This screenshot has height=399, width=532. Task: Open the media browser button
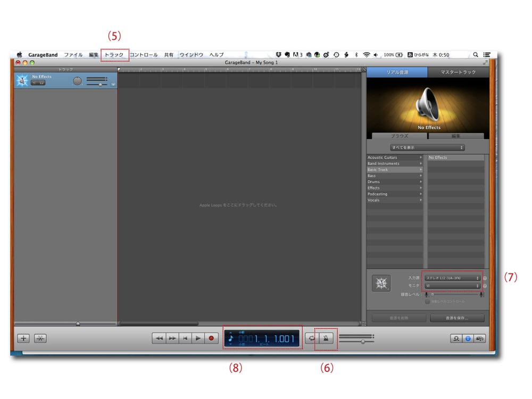[479, 338]
